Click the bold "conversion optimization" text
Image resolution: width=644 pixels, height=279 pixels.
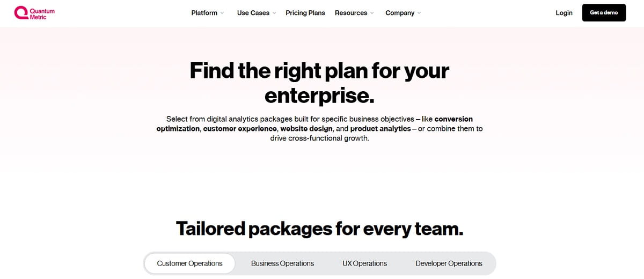point(453,119)
